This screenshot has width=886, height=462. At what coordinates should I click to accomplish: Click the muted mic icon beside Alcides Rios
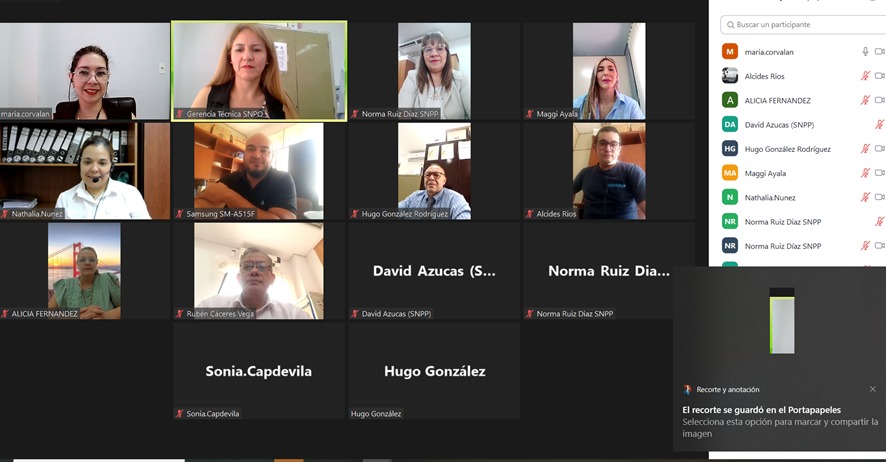tap(865, 76)
